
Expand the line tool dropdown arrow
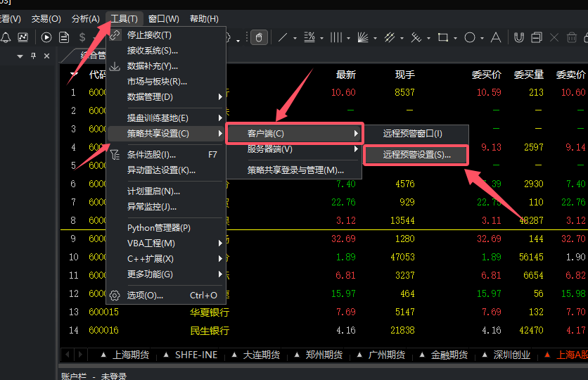pyautogui.click(x=295, y=38)
